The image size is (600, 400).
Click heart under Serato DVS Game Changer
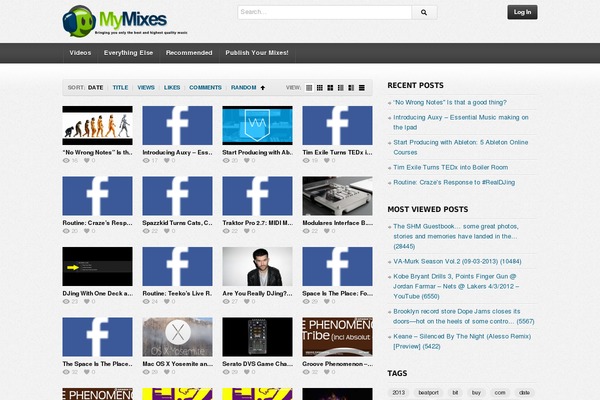pyautogui.click(x=247, y=372)
